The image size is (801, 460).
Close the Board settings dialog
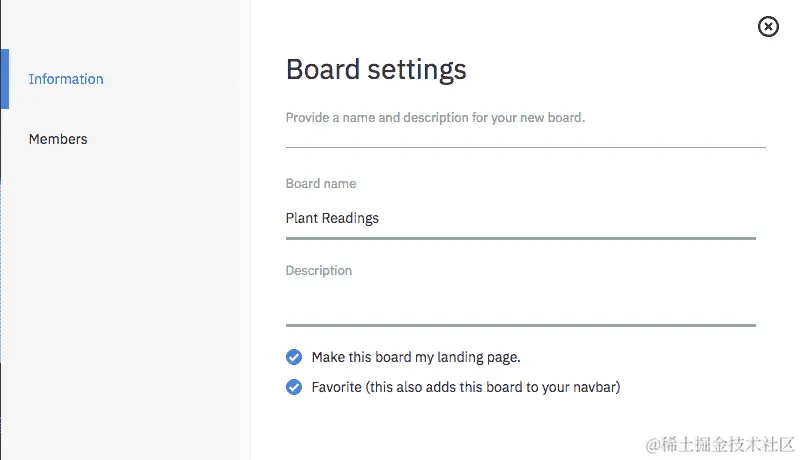768,27
